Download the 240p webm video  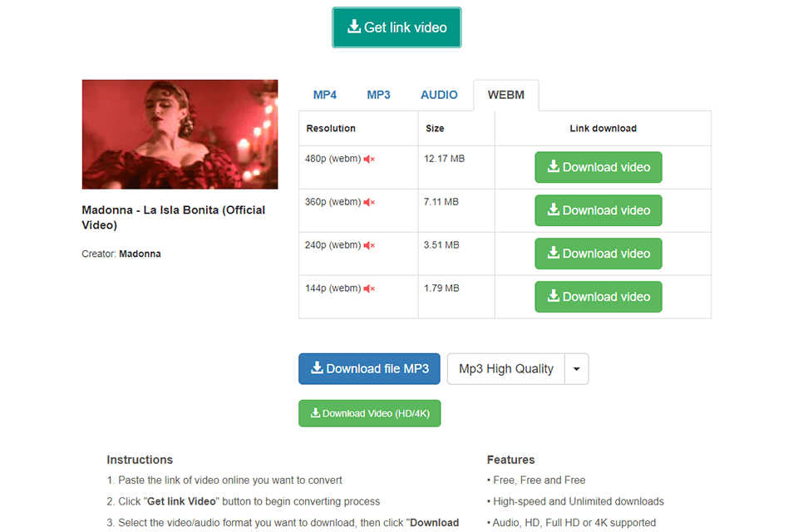(598, 254)
